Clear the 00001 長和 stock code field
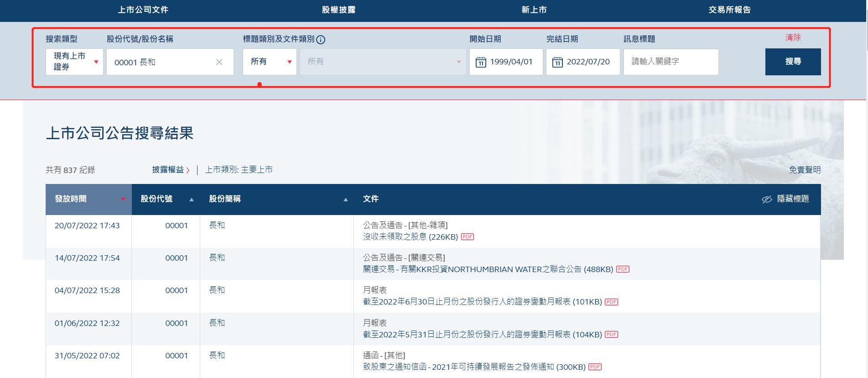 click(x=219, y=62)
